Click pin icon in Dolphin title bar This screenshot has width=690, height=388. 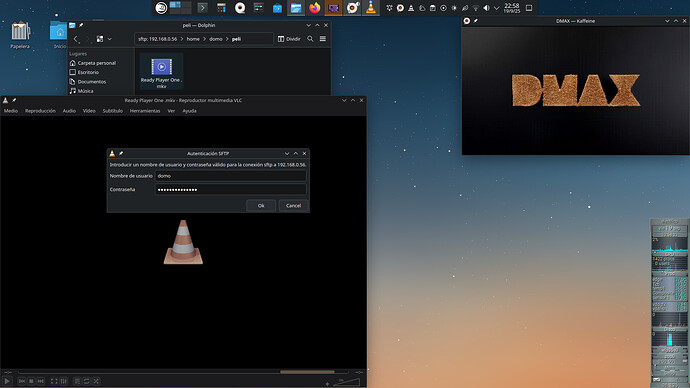click(x=81, y=26)
